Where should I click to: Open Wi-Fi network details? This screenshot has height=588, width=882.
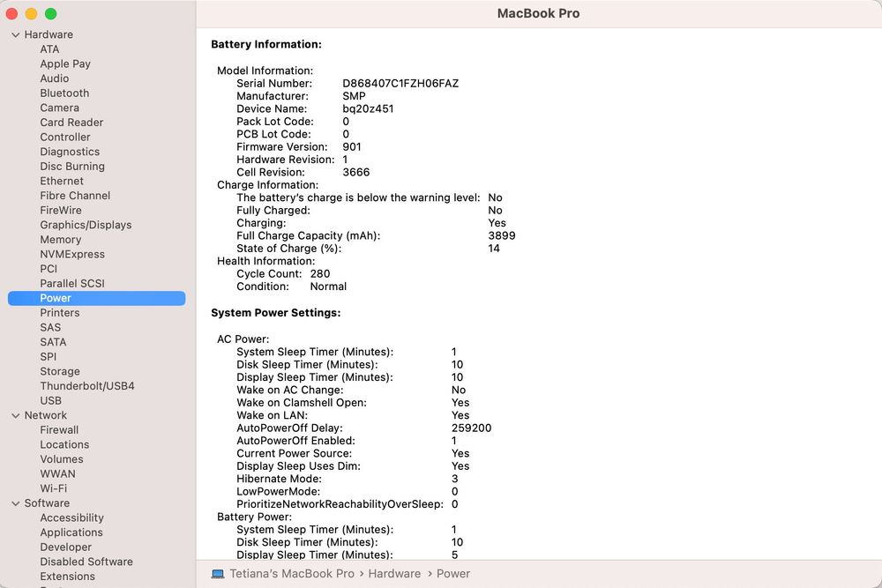click(x=54, y=488)
